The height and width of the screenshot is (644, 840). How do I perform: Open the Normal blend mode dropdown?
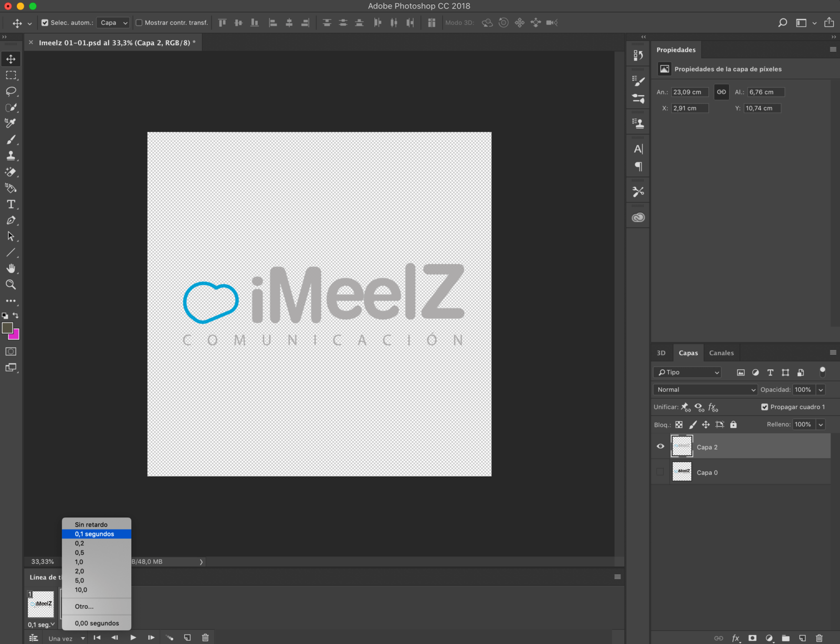click(x=706, y=390)
